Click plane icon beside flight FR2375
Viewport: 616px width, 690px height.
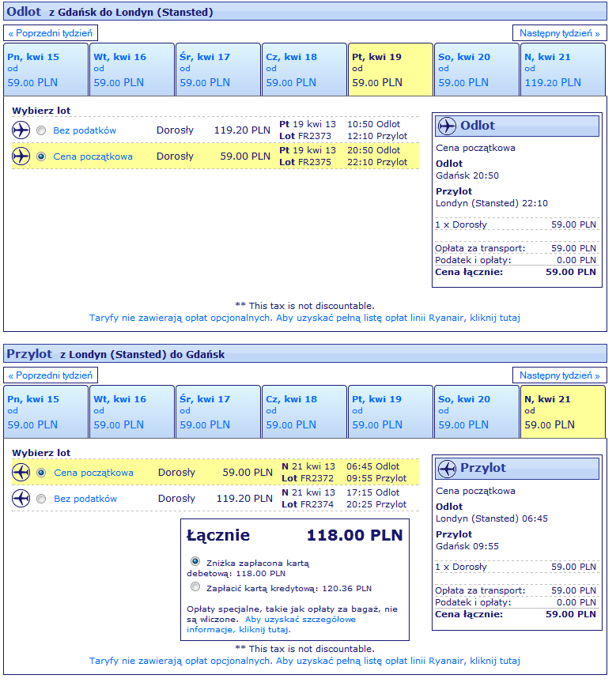coord(21,156)
